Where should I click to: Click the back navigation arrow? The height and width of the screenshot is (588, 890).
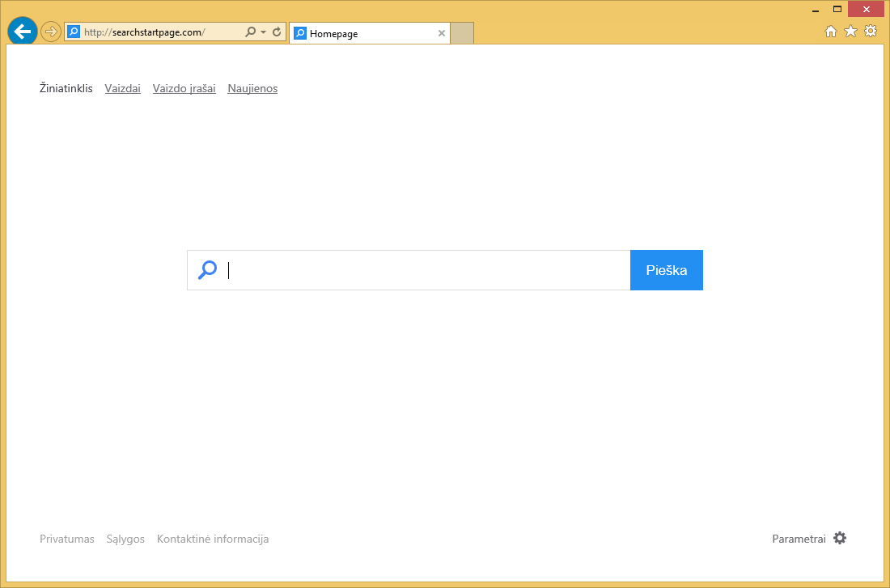point(22,31)
